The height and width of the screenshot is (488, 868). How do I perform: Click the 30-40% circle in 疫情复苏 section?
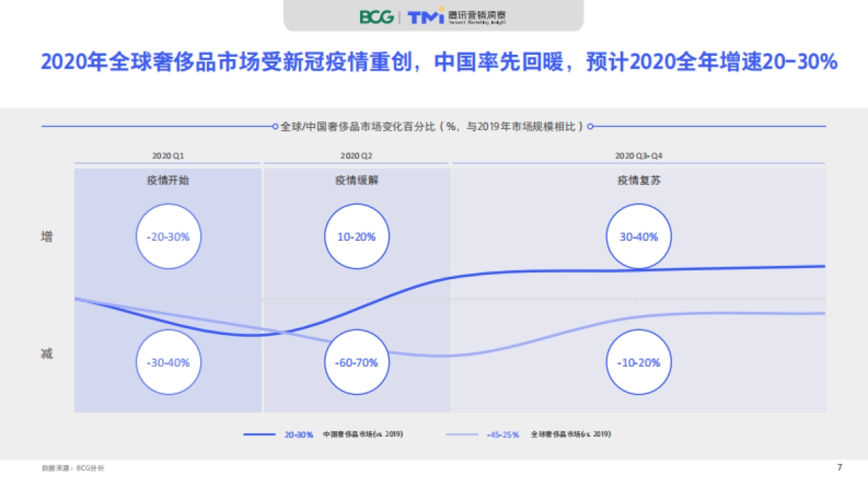pos(639,236)
